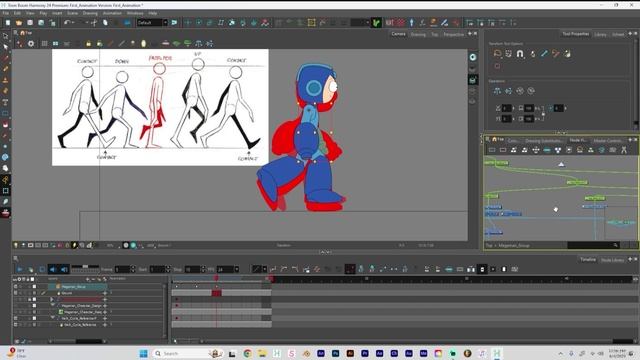The width and height of the screenshot is (640, 360).
Task: Click the Windows Start button
Action: pyautogui.click(x=143, y=353)
